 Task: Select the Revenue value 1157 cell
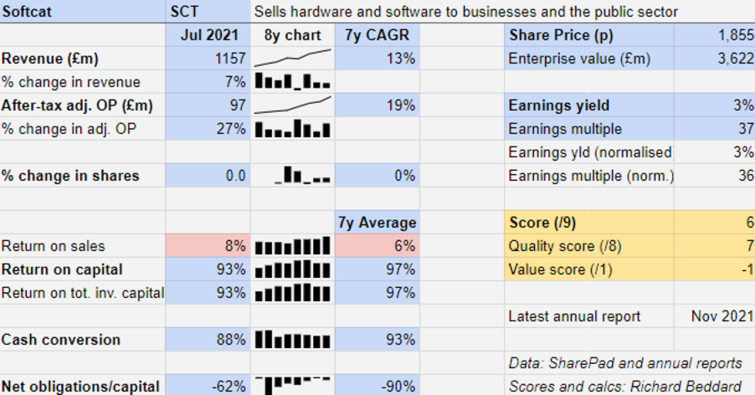[208, 58]
